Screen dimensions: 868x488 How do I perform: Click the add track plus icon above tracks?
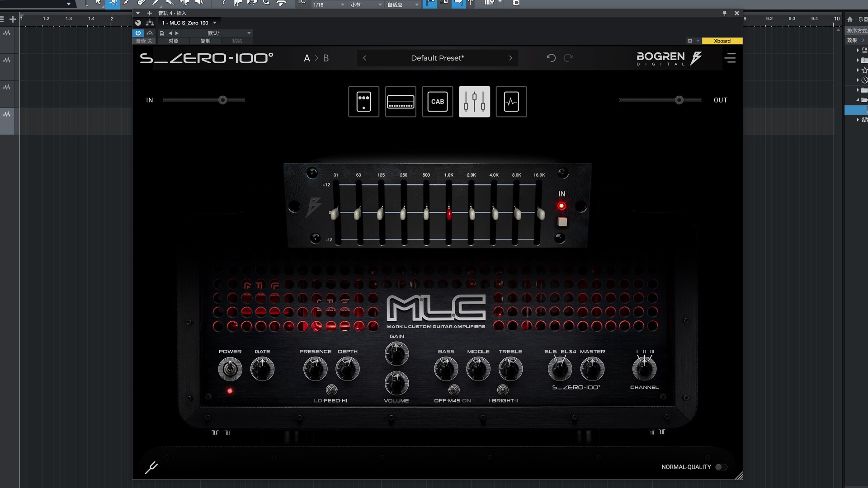click(x=13, y=19)
